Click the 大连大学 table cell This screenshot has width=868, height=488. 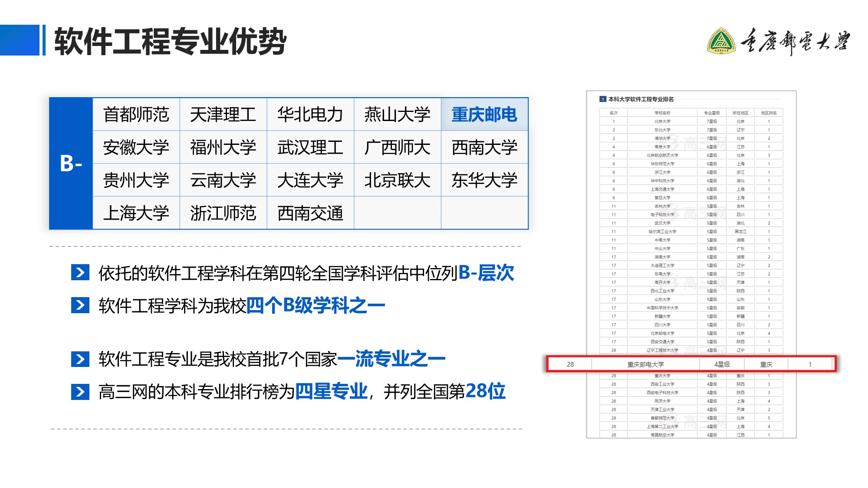310,180
